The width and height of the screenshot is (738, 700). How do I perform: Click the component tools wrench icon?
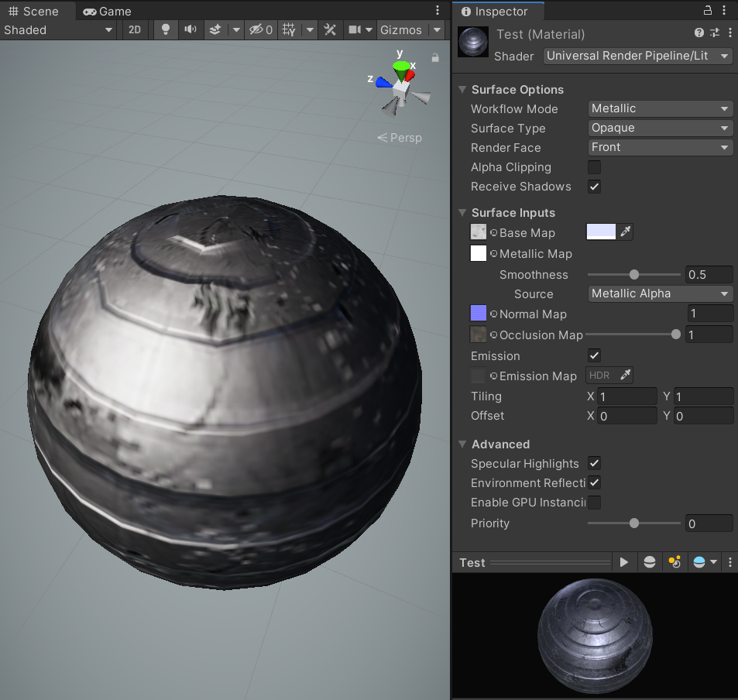(x=330, y=29)
